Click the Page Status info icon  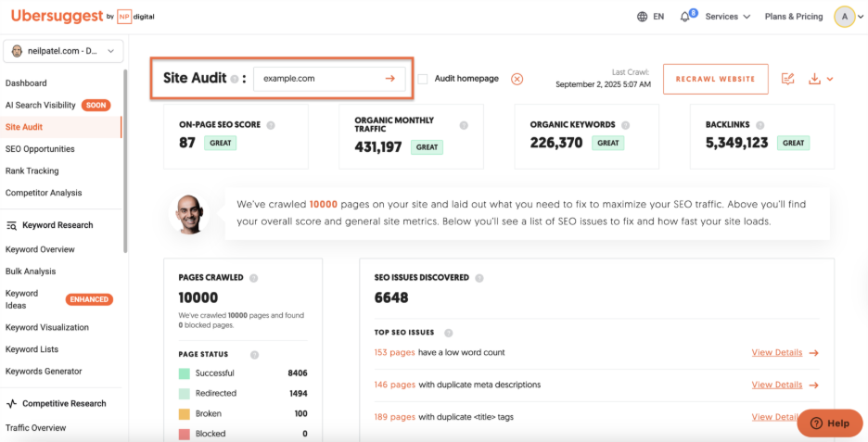pos(254,355)
